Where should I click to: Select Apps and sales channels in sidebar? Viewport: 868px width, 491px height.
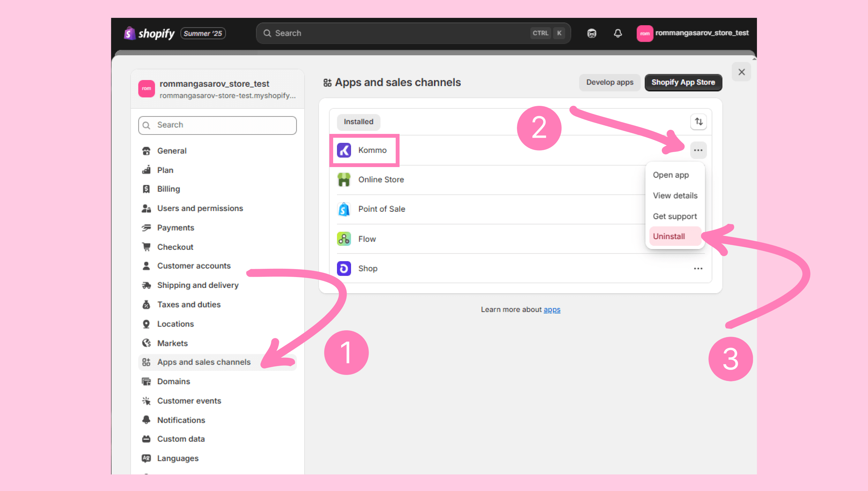[x=217, y=362]
